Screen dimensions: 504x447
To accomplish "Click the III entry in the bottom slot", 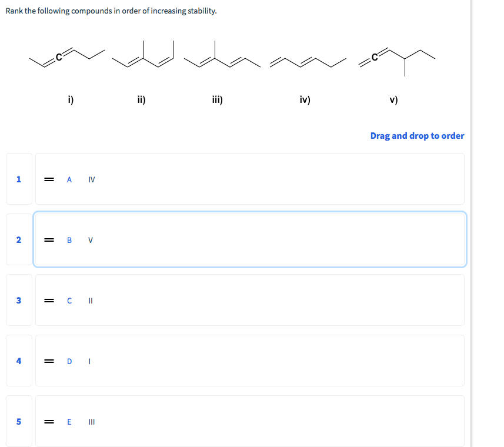I will (91, 422).
